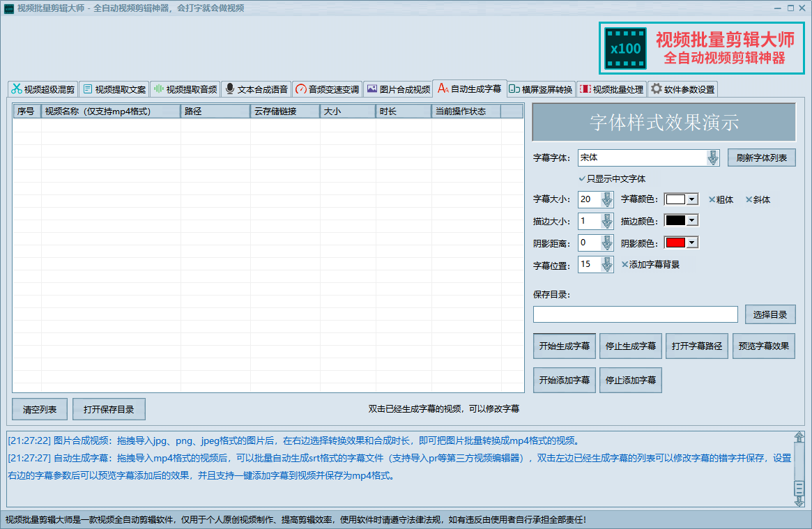Click the microphone icon for 文本合成语音

229,89
